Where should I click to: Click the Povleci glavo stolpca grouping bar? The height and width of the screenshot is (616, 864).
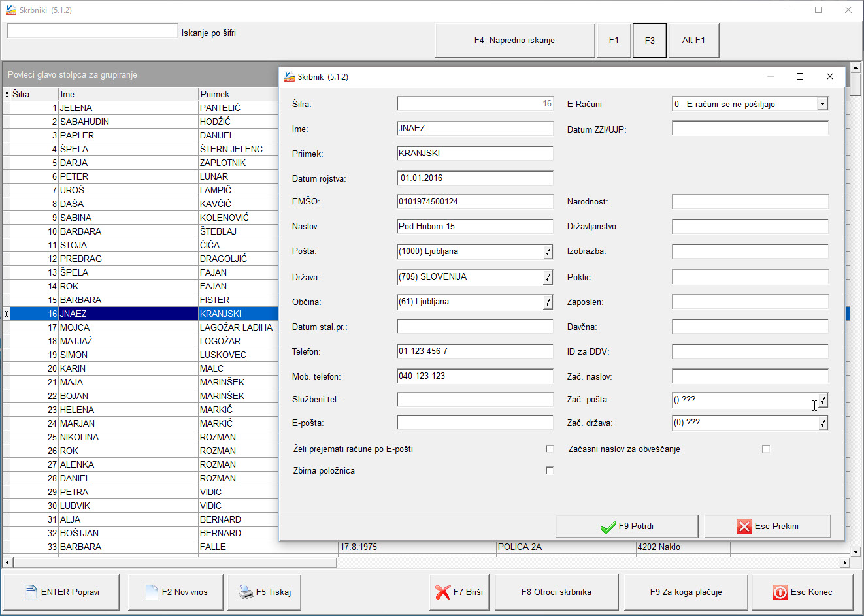pyautogui.click(x=141, y=75)
